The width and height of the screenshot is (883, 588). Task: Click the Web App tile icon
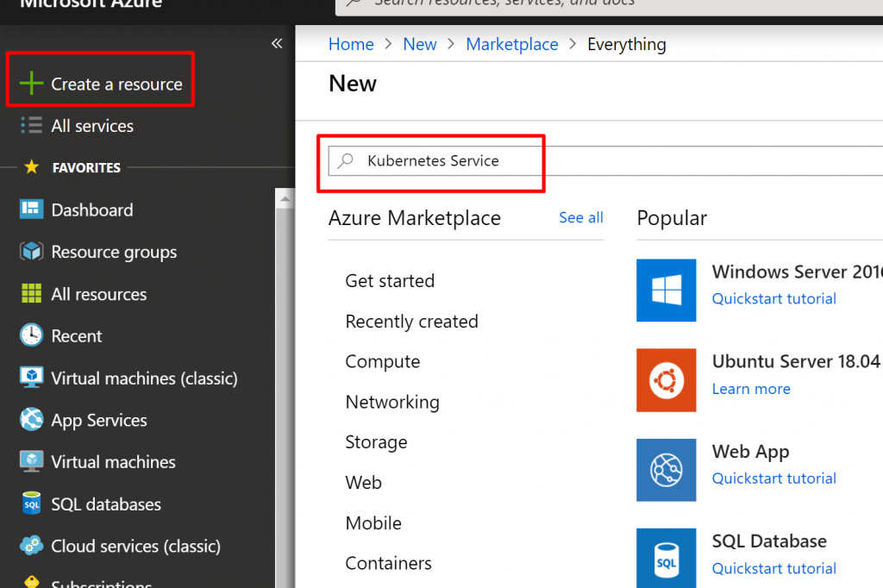(x=667, y=470)
